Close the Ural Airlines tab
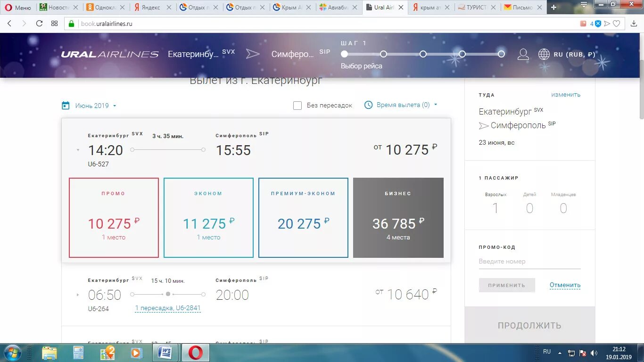The width and height of the screenshot is (644, 362). click(401, 8)
